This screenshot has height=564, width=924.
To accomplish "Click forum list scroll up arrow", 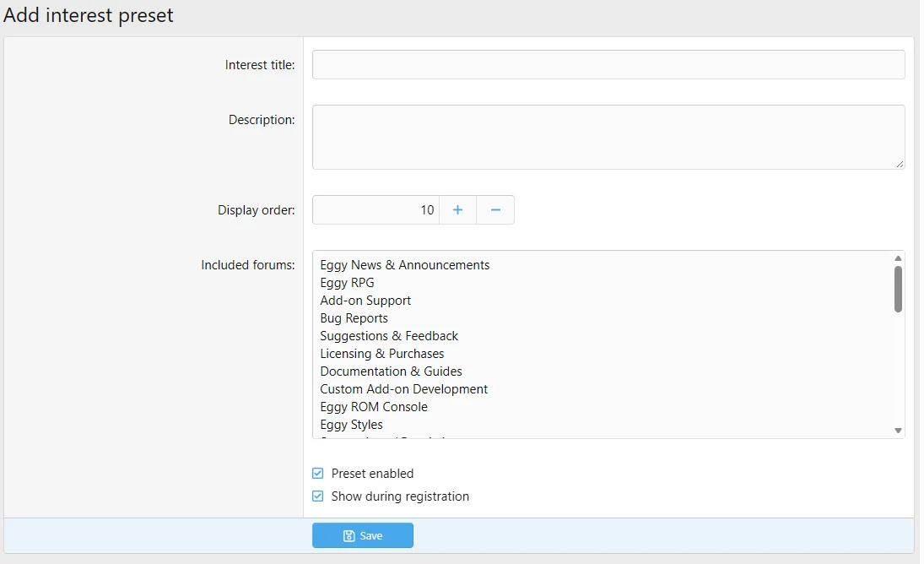I will [x=898, y=258].
